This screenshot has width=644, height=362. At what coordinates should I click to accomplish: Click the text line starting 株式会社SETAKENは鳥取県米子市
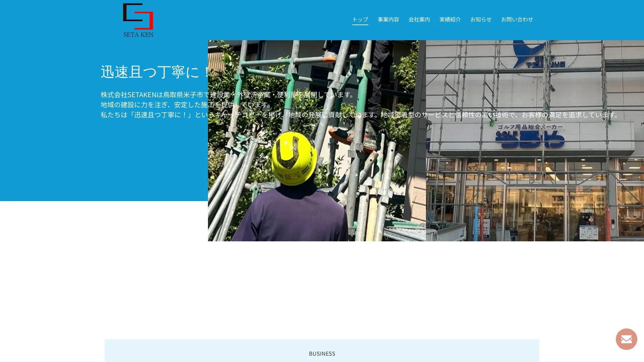227,95
